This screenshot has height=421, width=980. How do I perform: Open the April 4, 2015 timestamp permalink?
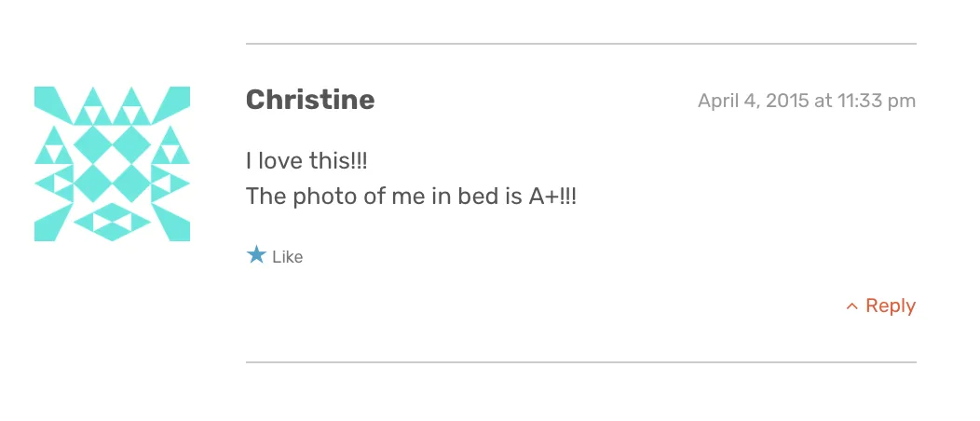click(x=806, y=101)
